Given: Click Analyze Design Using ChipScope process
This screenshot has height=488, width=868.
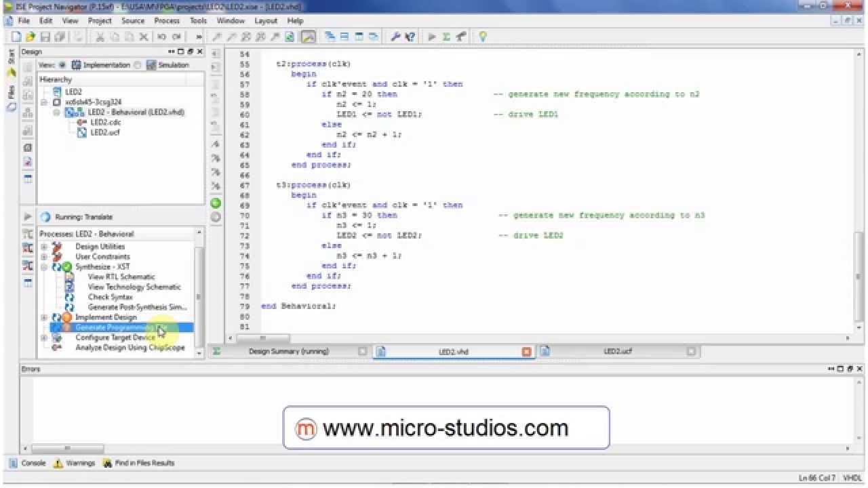Looking at the screenshot, I should click(130, 348).
